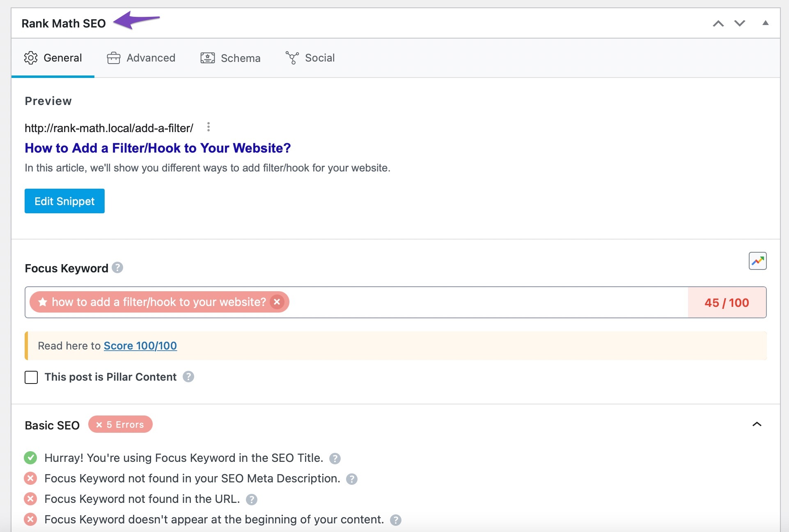The width and height of the screenshot is (789, 532).
Task: Switch to the Social tab
Action: (311, 57)
